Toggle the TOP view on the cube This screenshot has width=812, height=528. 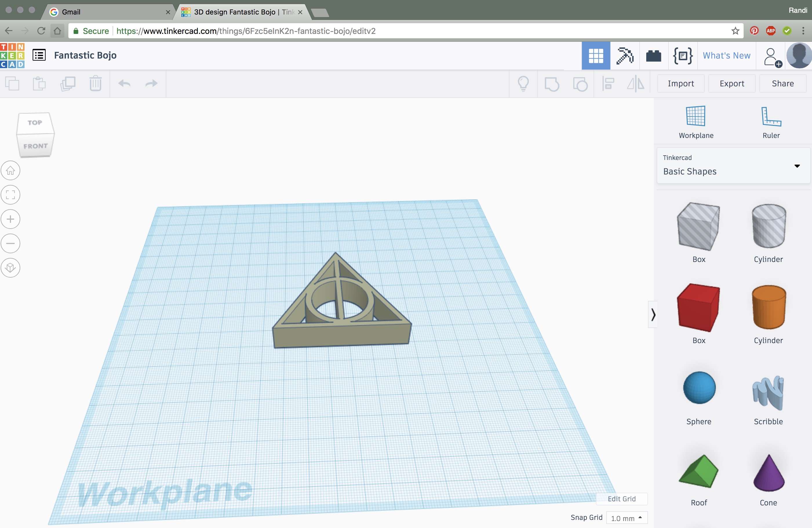click(x=34, y=123)
